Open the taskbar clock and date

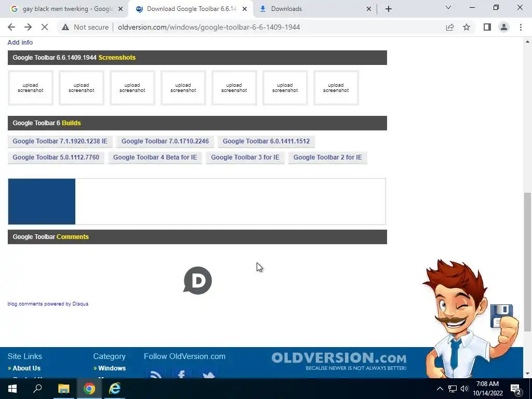point(487,389)
